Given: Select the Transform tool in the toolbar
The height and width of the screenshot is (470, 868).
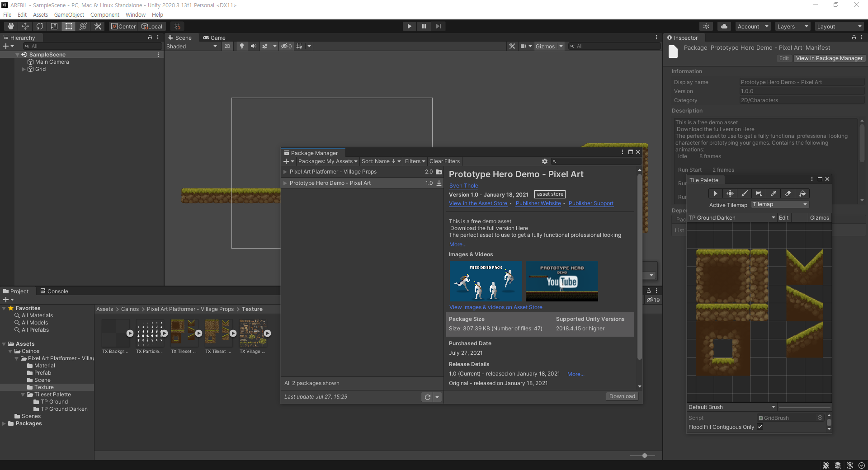Looking at the screenshot, I should tap(83, 26).
